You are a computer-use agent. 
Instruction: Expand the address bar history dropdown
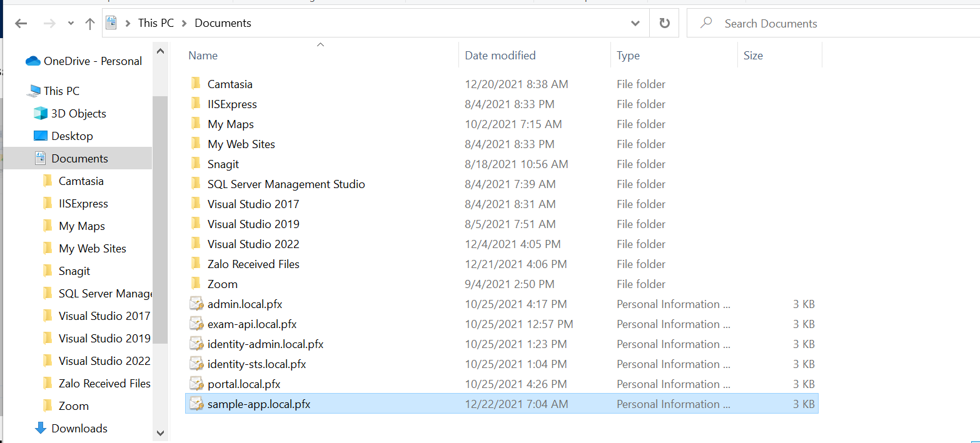635,24
